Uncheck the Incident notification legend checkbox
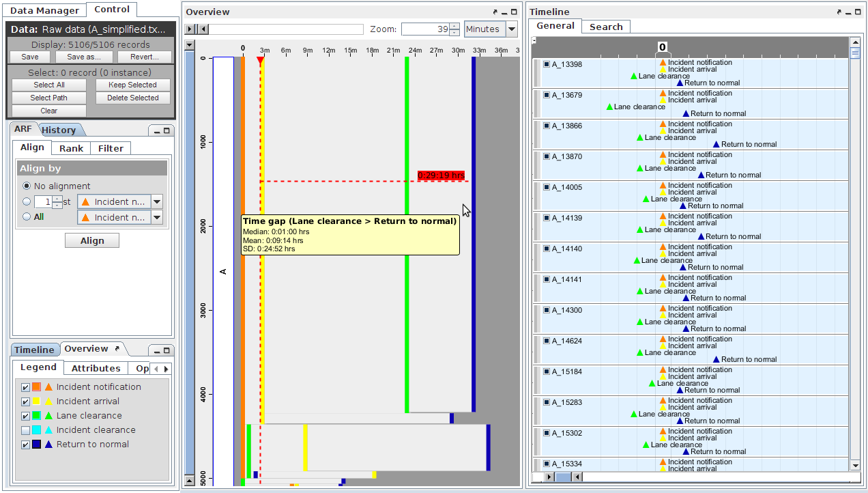Image resolution: width=868 pixels, height=493 pixels. 25,387
